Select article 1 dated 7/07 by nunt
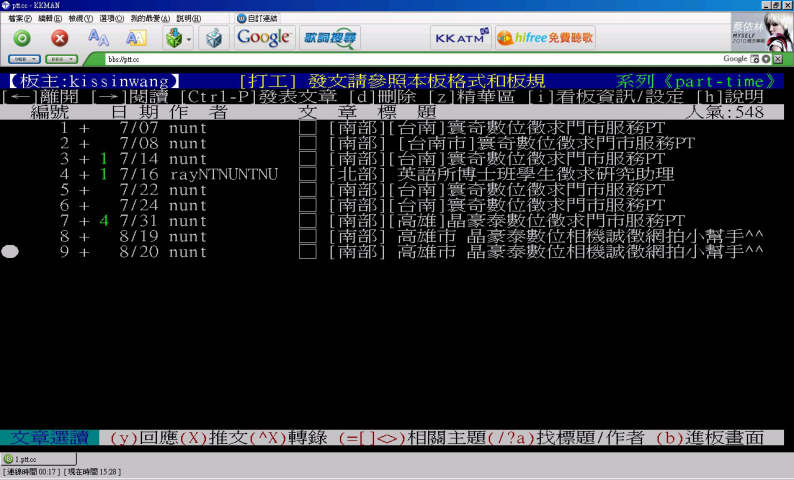794x480 pixels. pyautogui.click(x=392, y=128)
